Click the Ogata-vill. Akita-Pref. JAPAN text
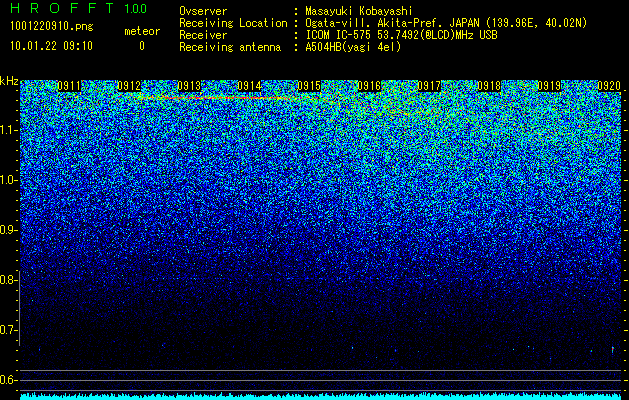629x400 pixels. [x=446, y=23]
